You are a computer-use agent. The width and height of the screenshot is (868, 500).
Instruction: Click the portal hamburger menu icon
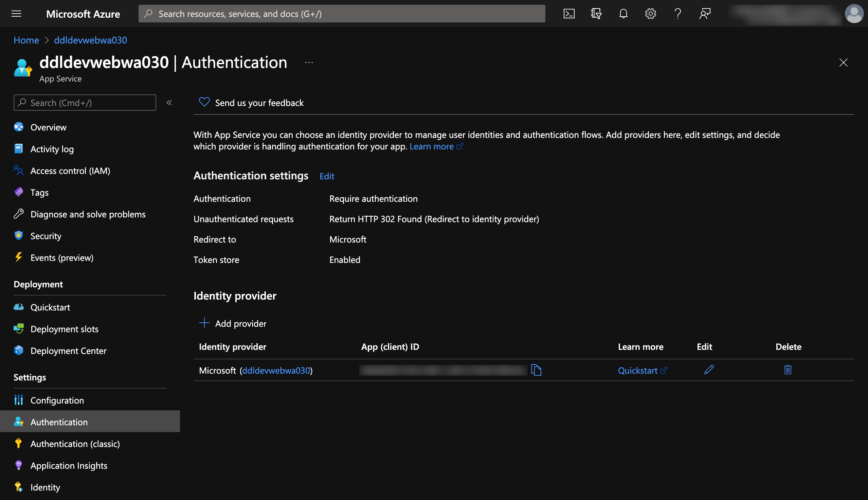point(16,14)
